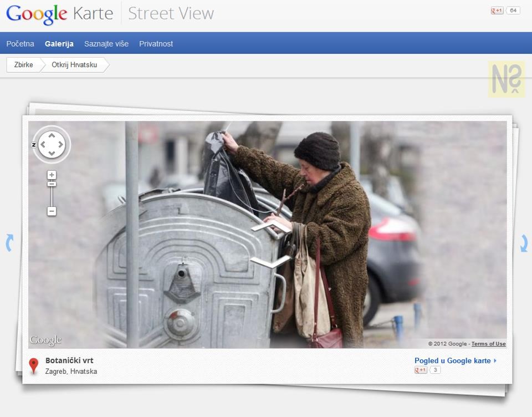
Task: Give a +1 to the Botanički vrt image
Action: point(420,370)
